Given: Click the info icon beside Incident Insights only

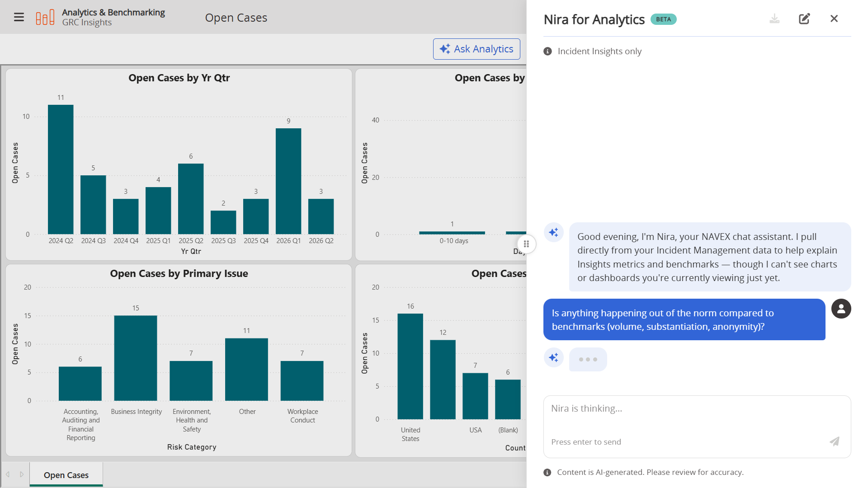Looking at the screenshot, I should click(x=547, y=52).
